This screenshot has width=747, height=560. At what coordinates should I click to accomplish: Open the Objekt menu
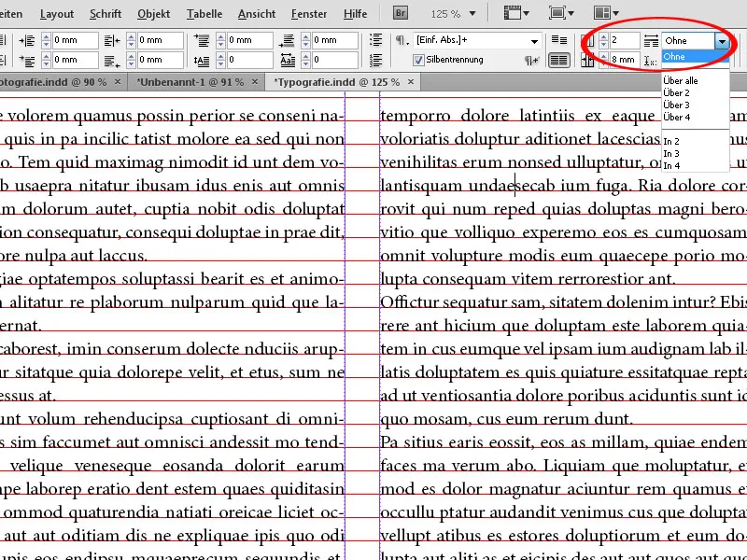[153, 14]
